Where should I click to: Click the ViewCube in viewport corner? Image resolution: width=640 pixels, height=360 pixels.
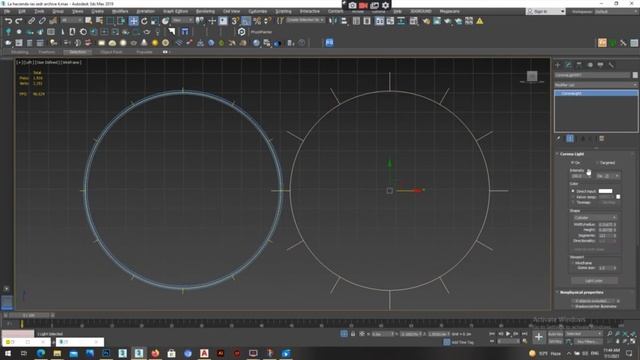pos(532,76)
